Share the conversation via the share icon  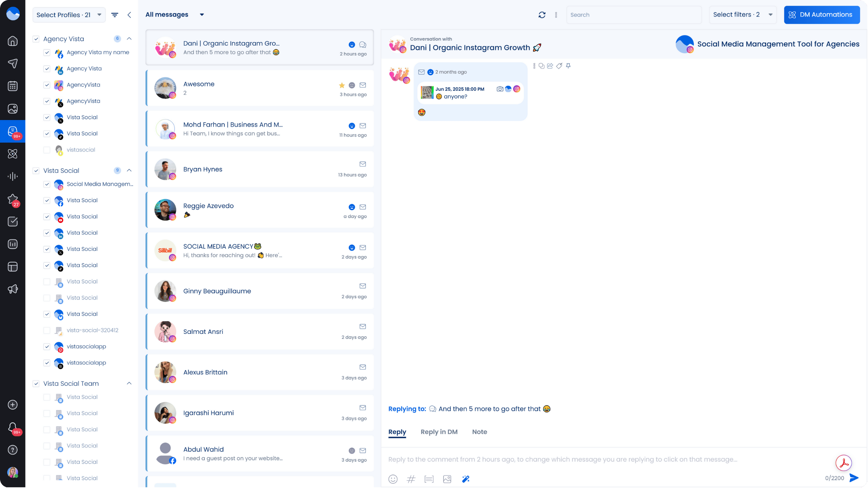pyautogui.click(x=550, y=66)
